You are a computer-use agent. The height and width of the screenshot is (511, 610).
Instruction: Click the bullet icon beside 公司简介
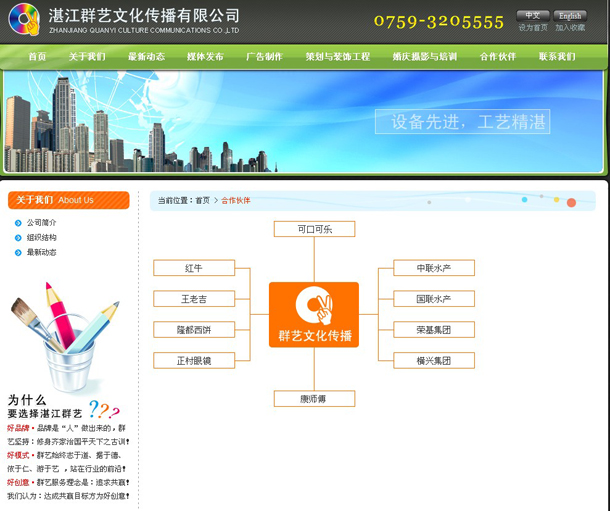tap(18, 222)
